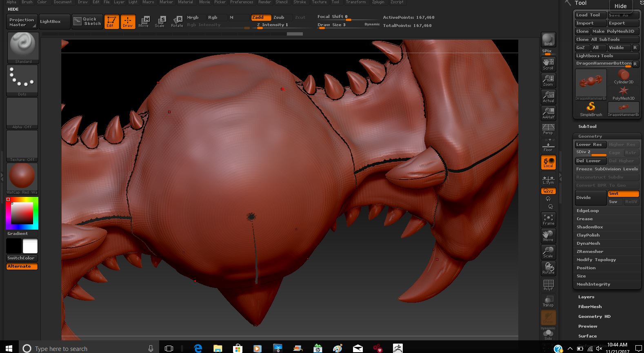The height and width of the screenshot is (353, 644).
Task: Expand the Surface section
Action: pos(587,336)
